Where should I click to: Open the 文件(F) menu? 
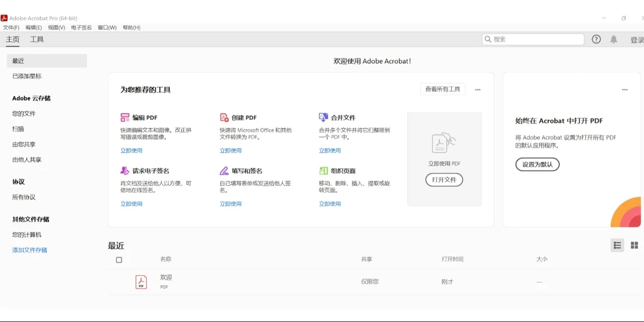(11, 27)
